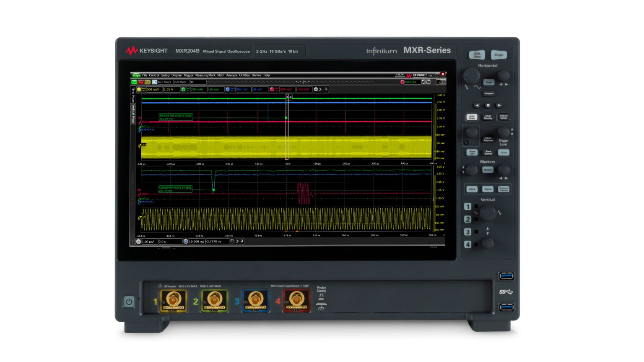Toggle channel 4 red on/off button
Screen dimensions: 644x362
click(272, 90)
